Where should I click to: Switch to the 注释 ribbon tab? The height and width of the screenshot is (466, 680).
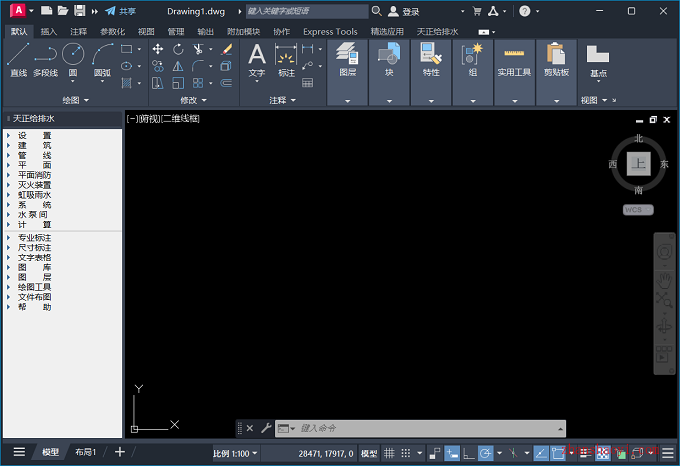tap(78, 31)
